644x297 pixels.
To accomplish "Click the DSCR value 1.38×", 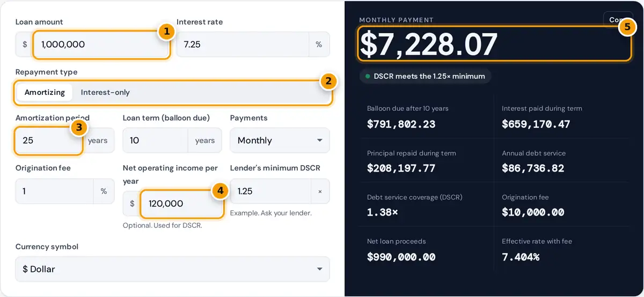I will pos(383,212).
